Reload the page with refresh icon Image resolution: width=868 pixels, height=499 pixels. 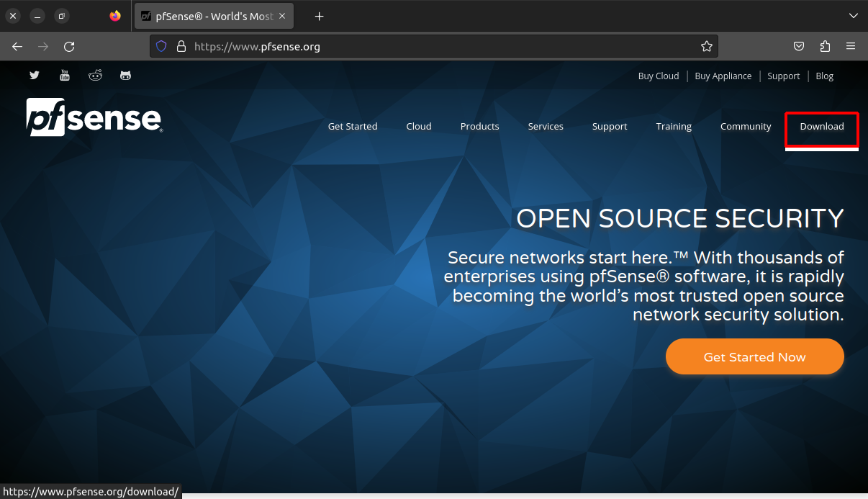tap(69, 46)
